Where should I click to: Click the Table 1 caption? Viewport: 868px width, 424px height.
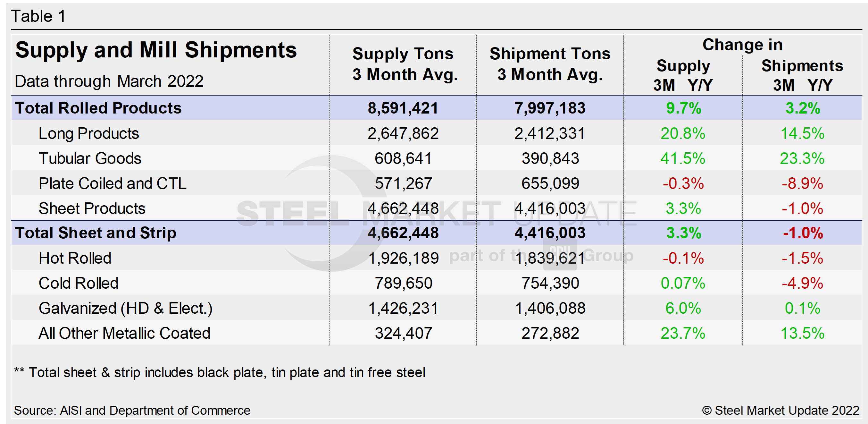38,16
